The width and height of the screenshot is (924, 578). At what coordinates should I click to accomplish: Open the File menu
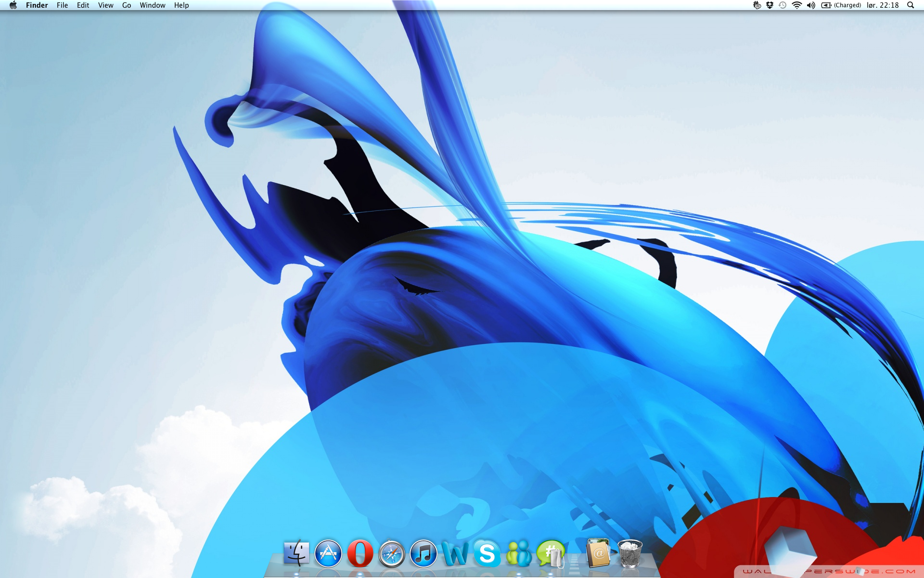pos(62,5)
